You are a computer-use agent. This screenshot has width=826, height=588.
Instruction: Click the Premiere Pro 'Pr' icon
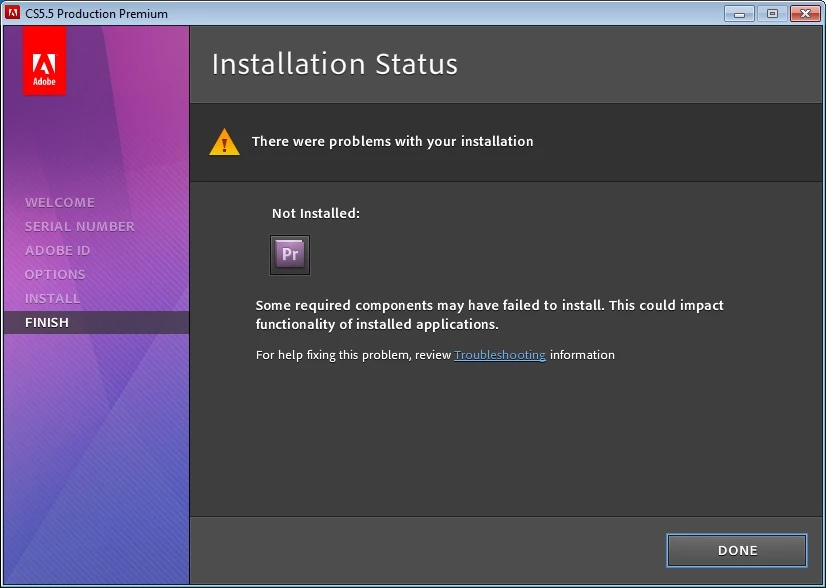(x=290, y=255)
